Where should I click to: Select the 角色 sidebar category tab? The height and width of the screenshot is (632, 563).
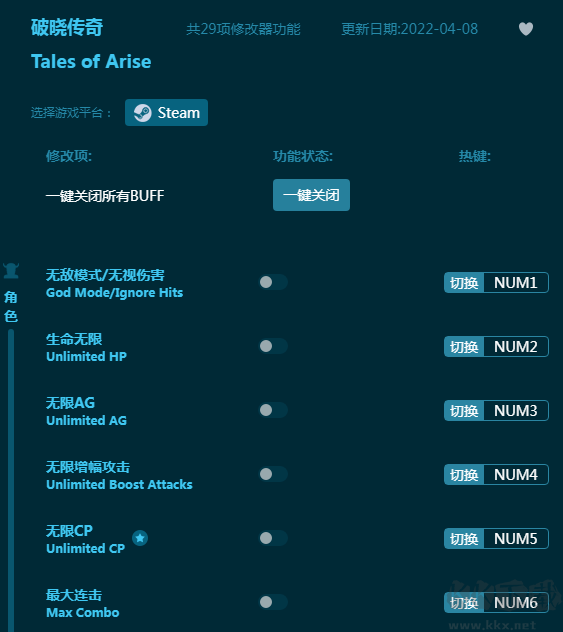point(11,306)
